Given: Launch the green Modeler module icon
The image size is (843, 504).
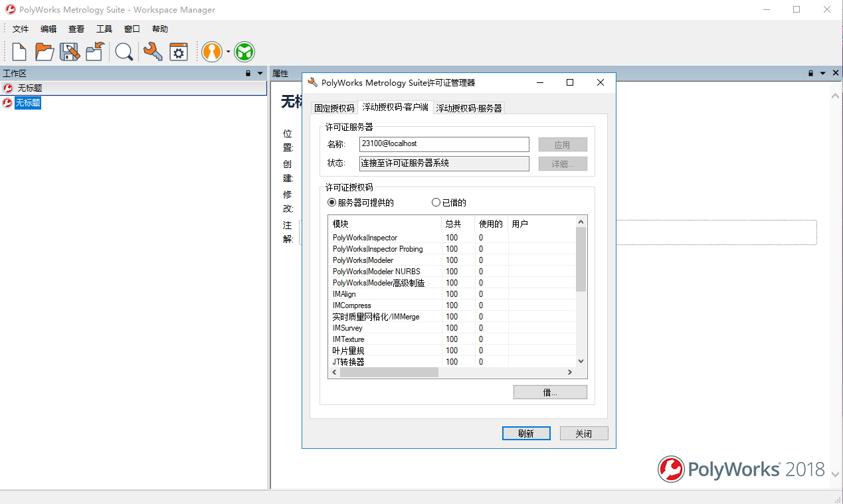Looking at the screenshot, I should pos(244,52).
